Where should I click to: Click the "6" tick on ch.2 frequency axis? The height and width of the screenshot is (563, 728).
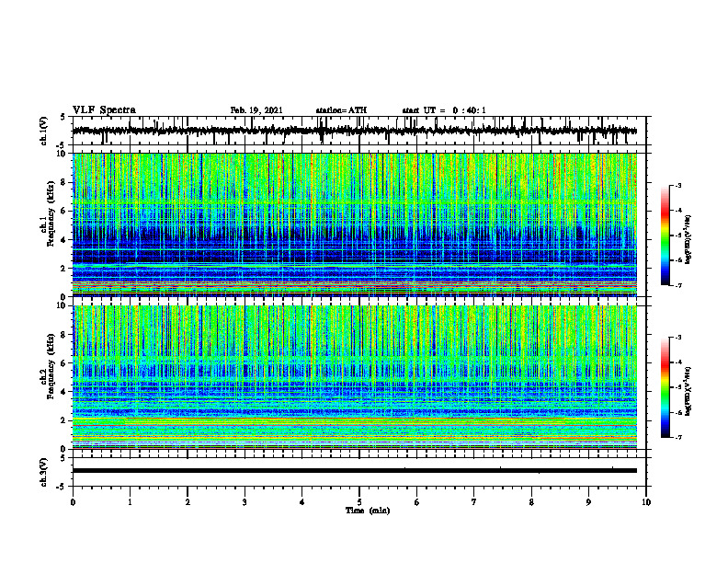63,362
